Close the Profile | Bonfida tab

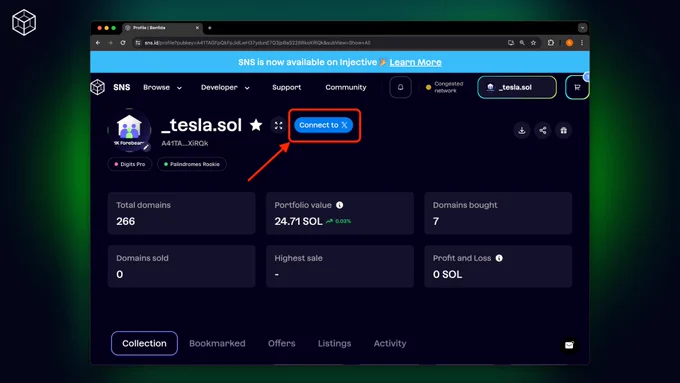click(197, 28)
